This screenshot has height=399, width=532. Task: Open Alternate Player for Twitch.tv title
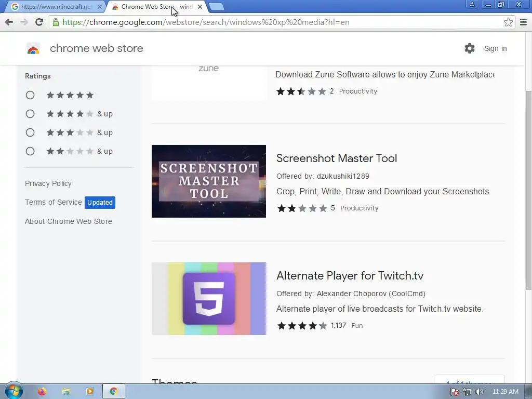click(350, 275)
